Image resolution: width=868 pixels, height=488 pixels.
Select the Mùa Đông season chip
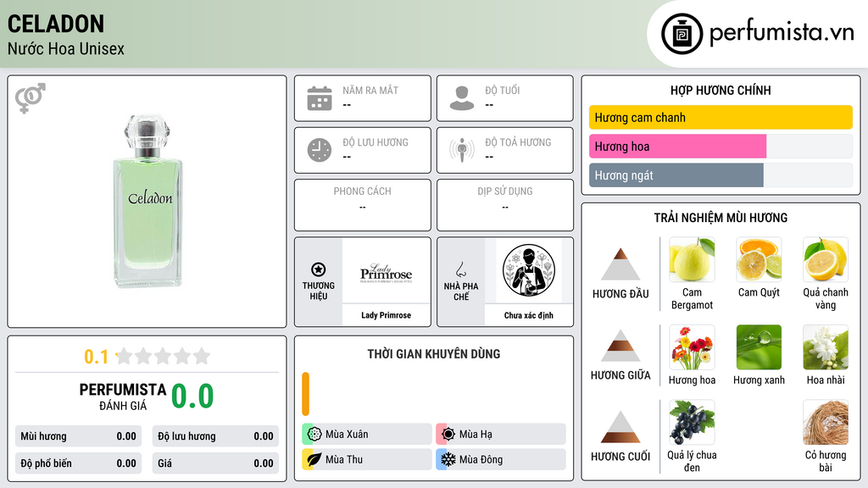pos(501,459)
